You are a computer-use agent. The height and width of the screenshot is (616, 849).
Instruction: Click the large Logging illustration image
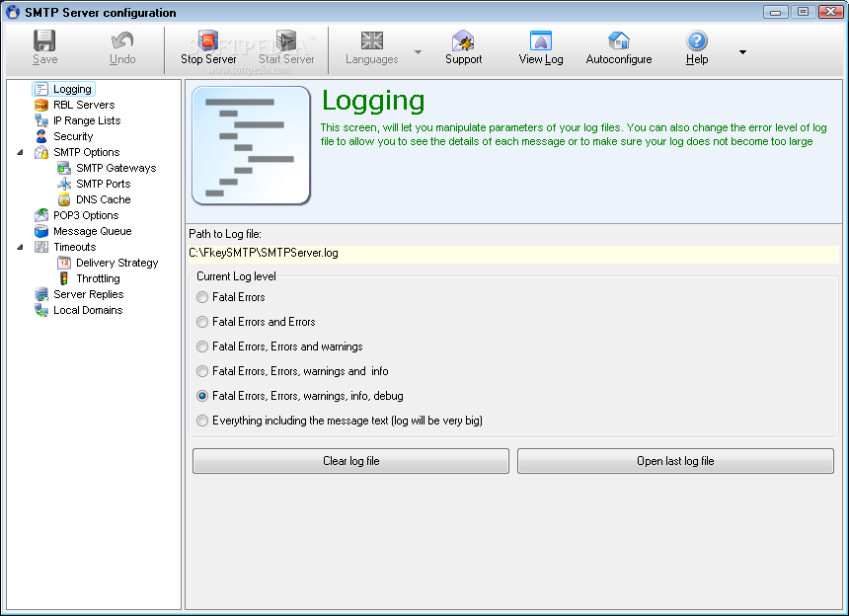pos(251,146)
